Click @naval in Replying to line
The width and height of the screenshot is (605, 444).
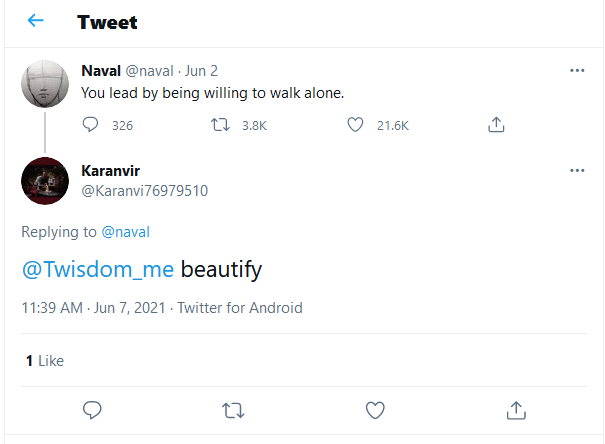(127, 232)
